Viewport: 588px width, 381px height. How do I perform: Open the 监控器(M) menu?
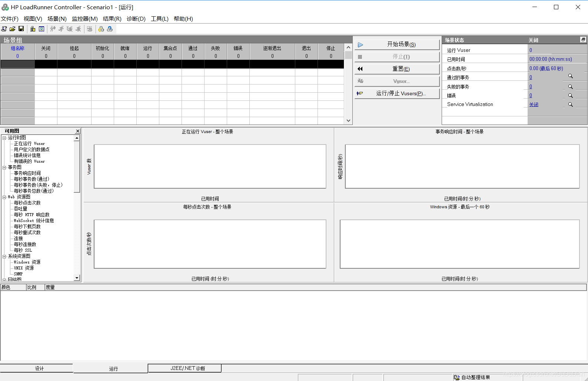(85, 19)
